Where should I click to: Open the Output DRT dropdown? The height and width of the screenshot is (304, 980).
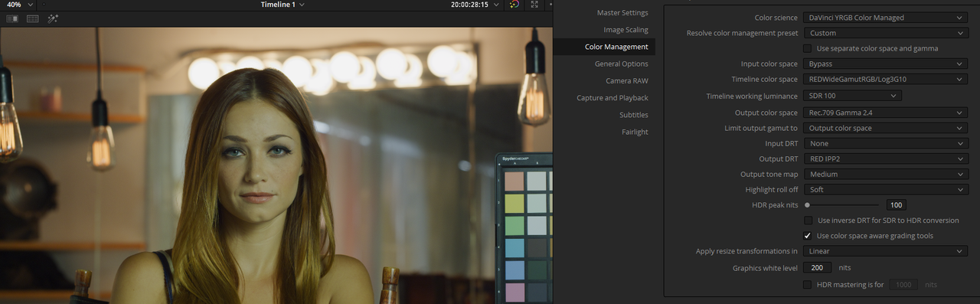pos(886,159)
